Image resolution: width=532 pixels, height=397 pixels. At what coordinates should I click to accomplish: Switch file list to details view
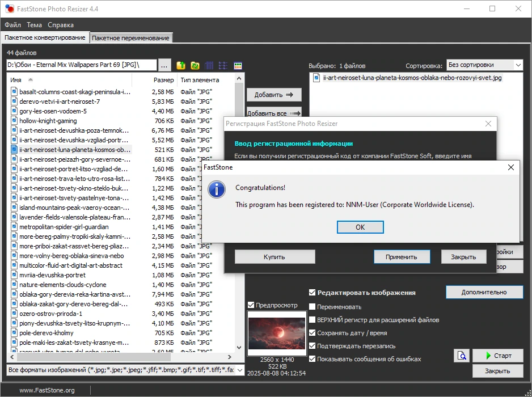(x=209, y=65)
